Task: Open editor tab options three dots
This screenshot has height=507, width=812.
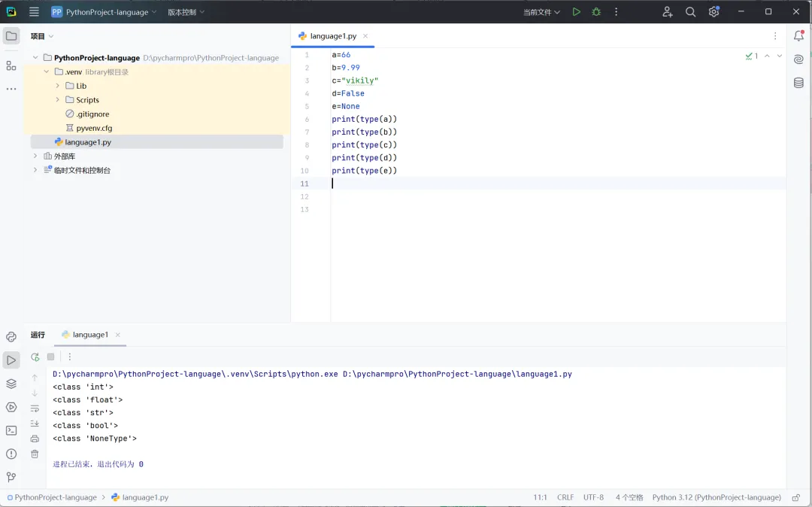Action: coord(775,36)
